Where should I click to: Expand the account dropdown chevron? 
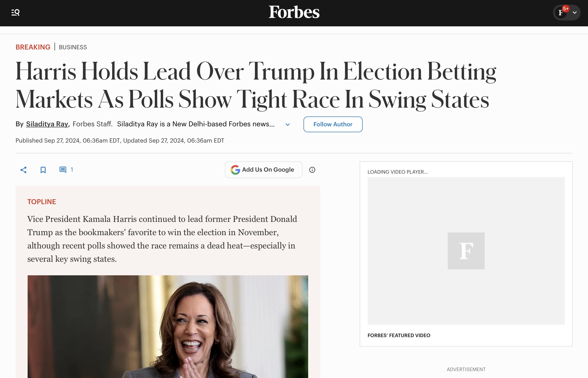[x=575, y=13]
